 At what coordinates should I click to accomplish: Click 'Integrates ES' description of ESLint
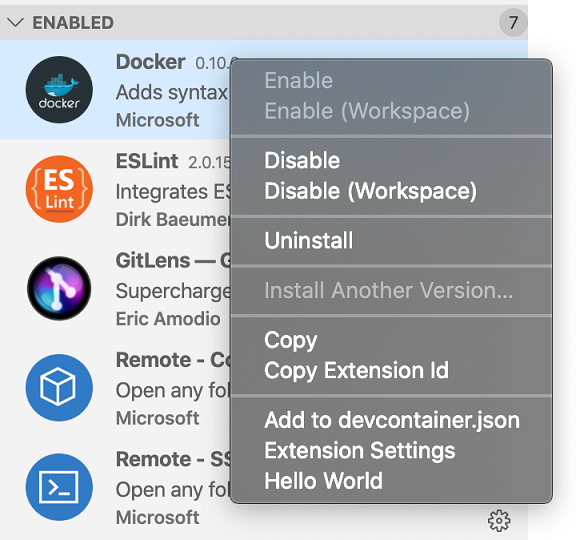click(173, 192)
